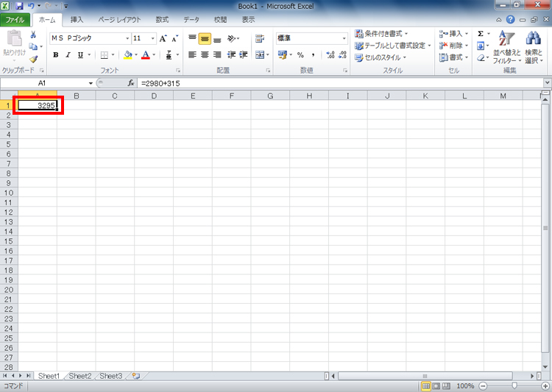Click Merge and Center icon
552x392 pixels.
pos(260,55)
